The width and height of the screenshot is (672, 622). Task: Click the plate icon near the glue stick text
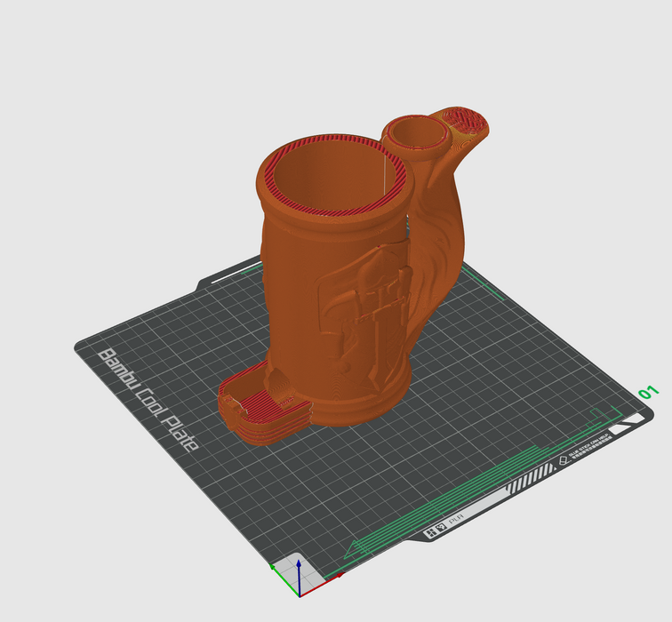click(x=563, y=462)
